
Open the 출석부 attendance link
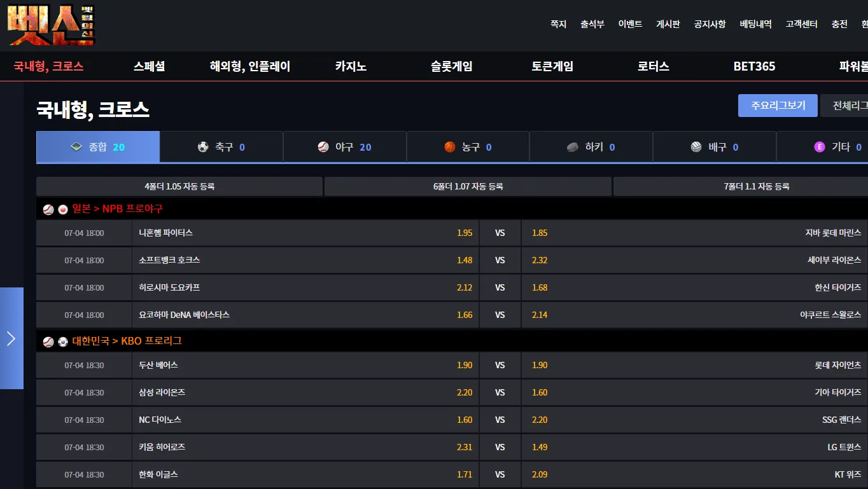[x=592, y=24]
